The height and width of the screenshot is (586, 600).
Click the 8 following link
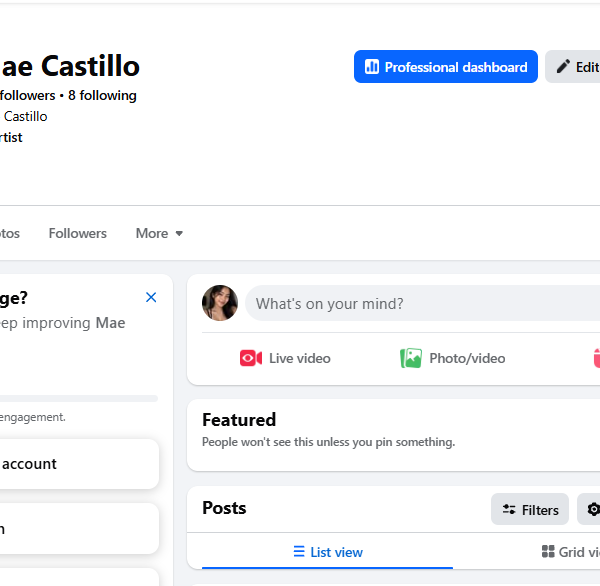point(102,95)
